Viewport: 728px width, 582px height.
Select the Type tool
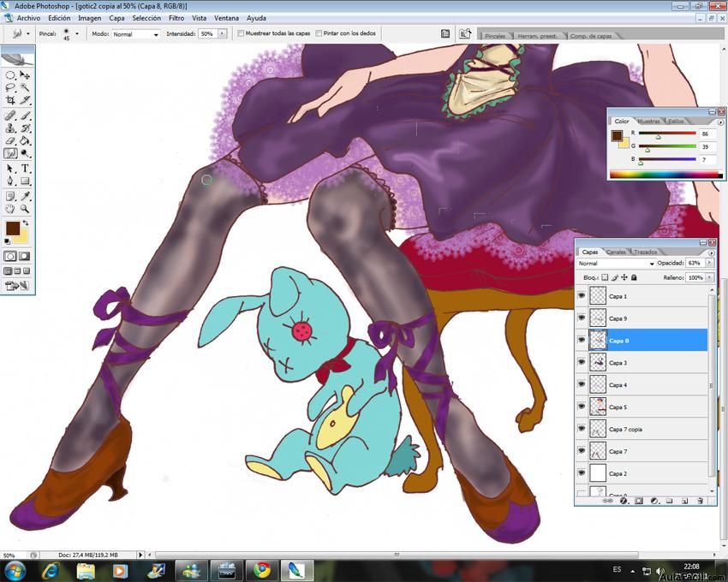click(25, 169)
